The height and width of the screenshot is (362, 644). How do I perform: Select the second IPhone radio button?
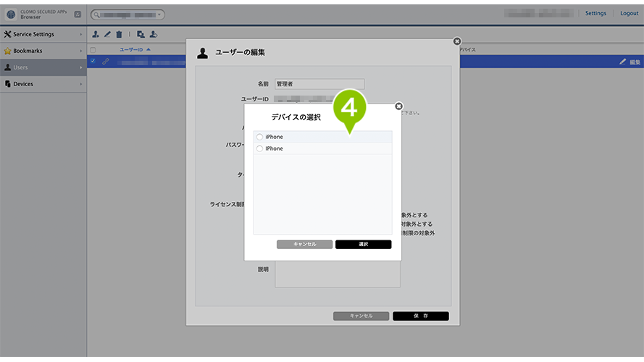click(x=259, y=148)
